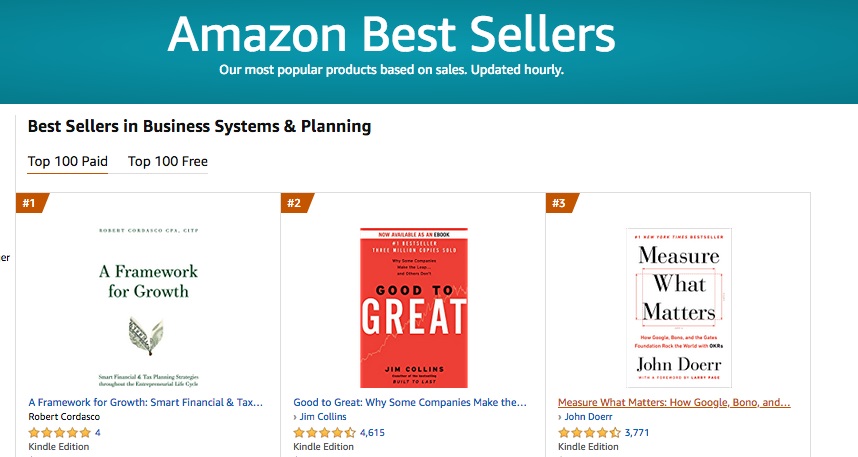Click the five-star rating for Framework for Growth

click(60, 432)
